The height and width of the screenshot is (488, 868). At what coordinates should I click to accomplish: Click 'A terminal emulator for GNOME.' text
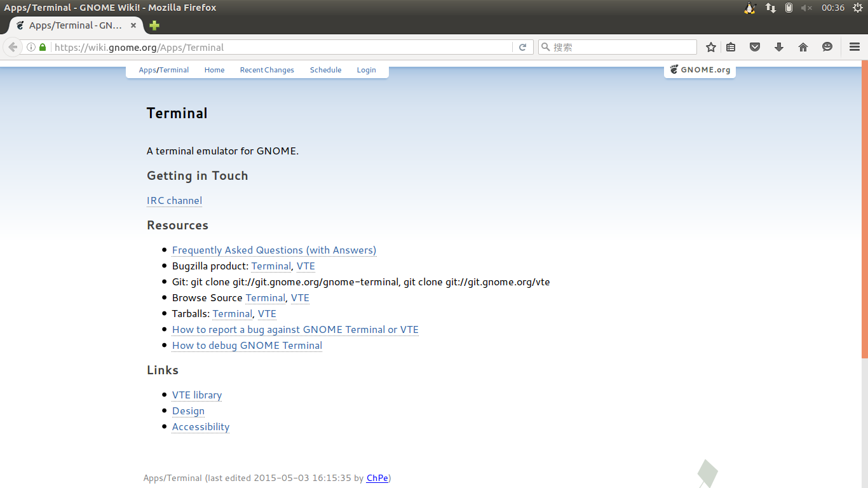point(222,151)
